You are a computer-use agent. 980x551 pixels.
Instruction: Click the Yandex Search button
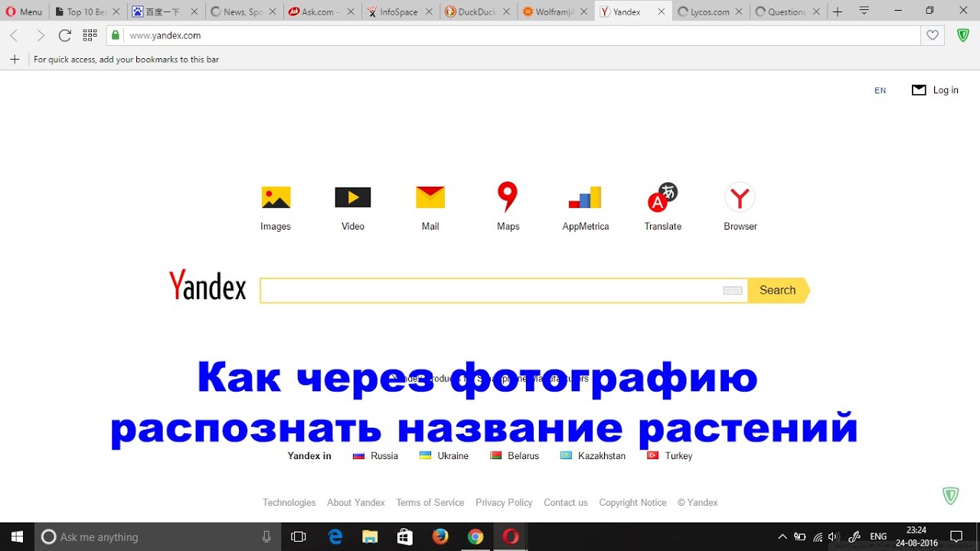click(777, 290)
